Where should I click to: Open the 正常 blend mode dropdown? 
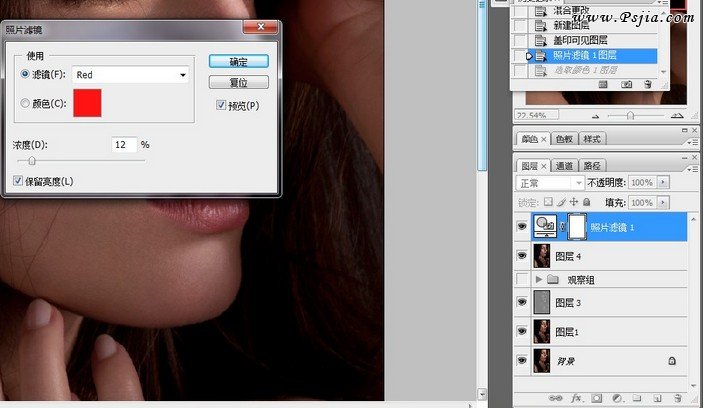point(549,183)
